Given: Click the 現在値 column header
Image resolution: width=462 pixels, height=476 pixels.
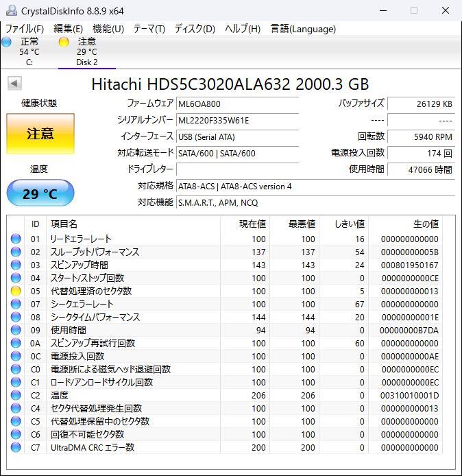Looking at the screenshot, I should pyautogui.click(x=245, y=224).
